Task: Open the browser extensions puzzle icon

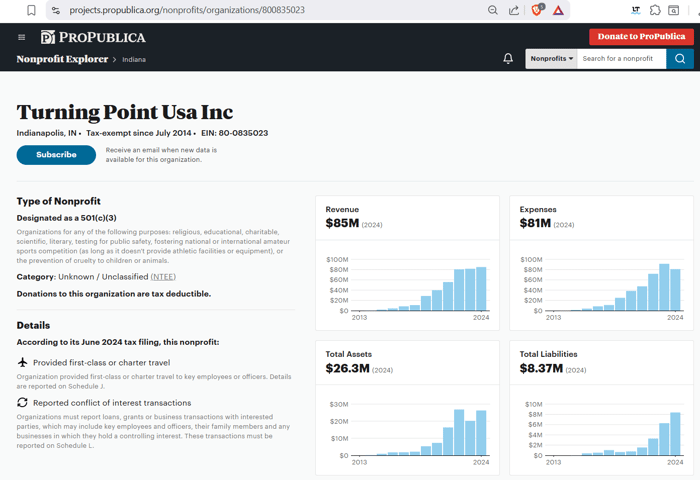Action: point(655,10)
